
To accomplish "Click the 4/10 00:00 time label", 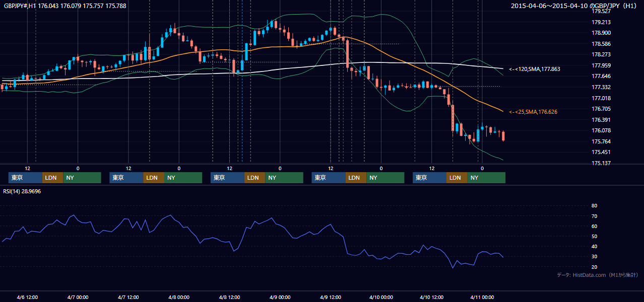I will tap(381, 297).
